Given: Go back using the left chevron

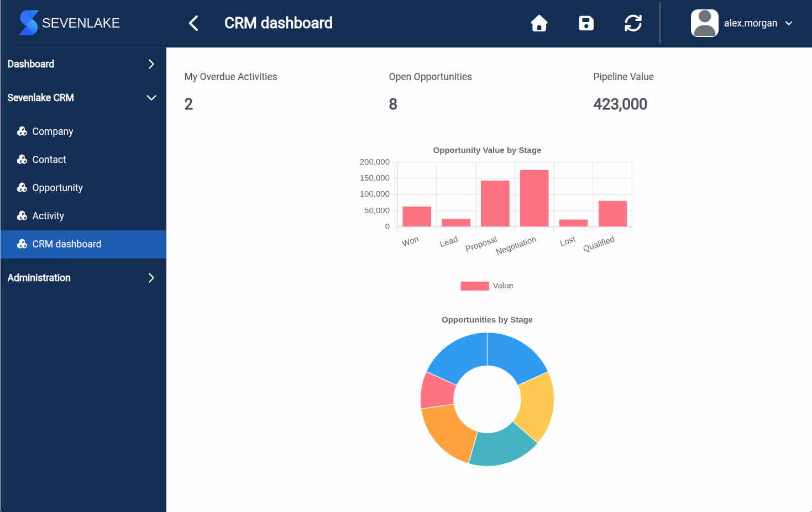Looking at the screenshot, I should coord(193,23).
